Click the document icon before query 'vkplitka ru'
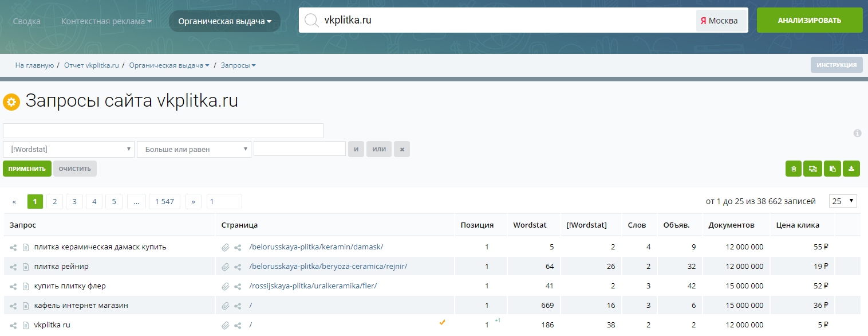This screenshot has width=868, height=336. [x=25, y=325]
